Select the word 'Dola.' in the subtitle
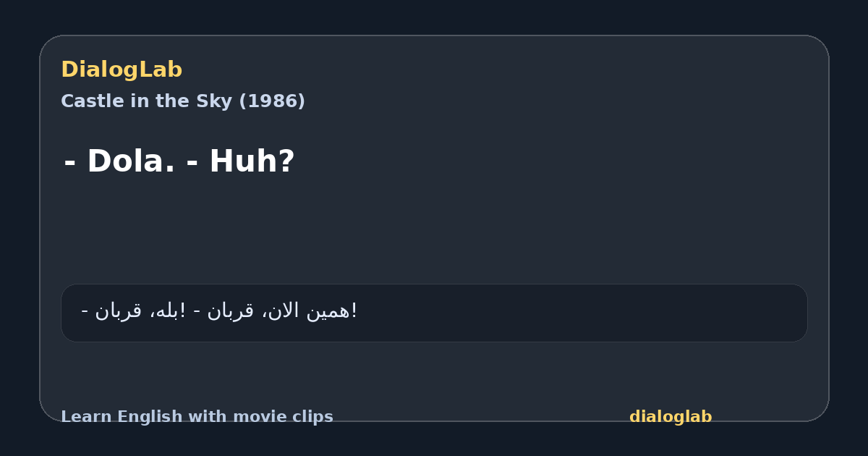The height and width of the screenshot is (456, 868). [131, 161]
